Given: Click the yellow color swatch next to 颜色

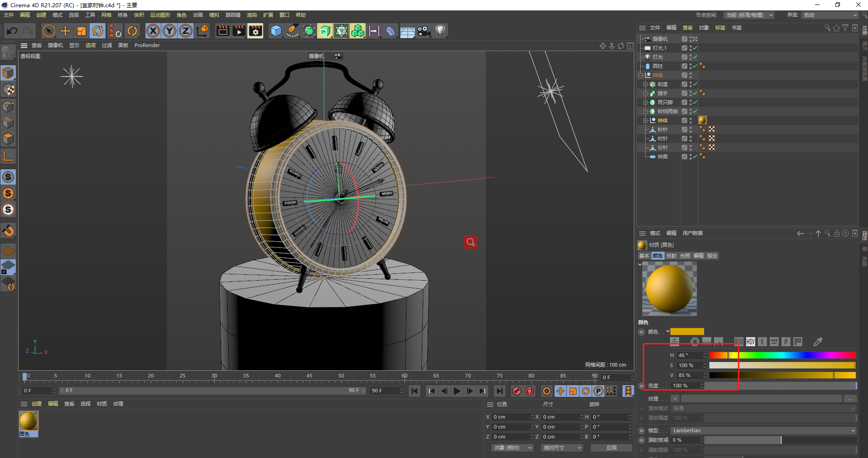Looking at the screenshot, I should click(687, 331).
